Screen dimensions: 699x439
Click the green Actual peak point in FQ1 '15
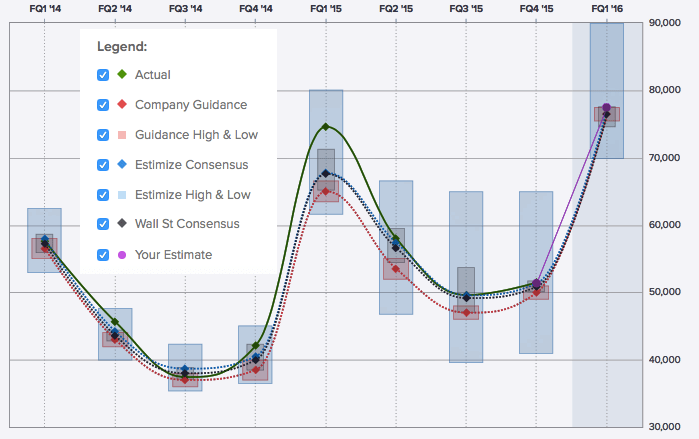[326, 127]
